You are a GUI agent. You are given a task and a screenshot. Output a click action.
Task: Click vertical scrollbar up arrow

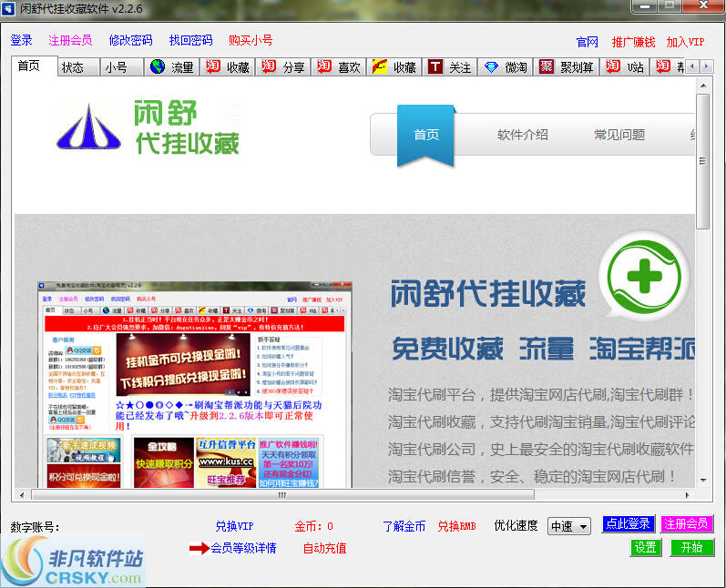pyautogui.click(x=703, y=86)
